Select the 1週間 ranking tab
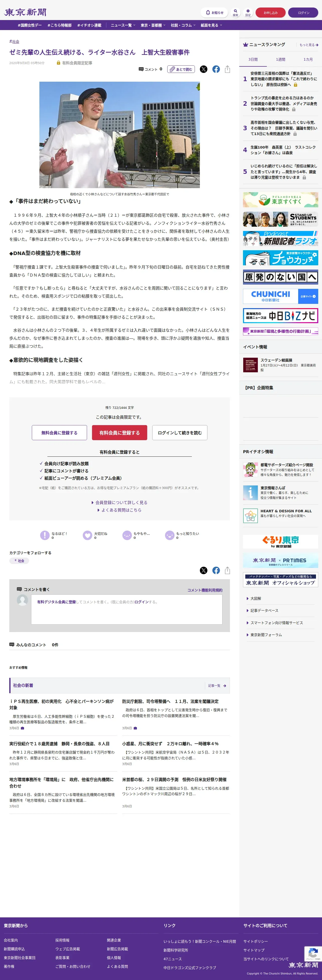 point(280,59)
